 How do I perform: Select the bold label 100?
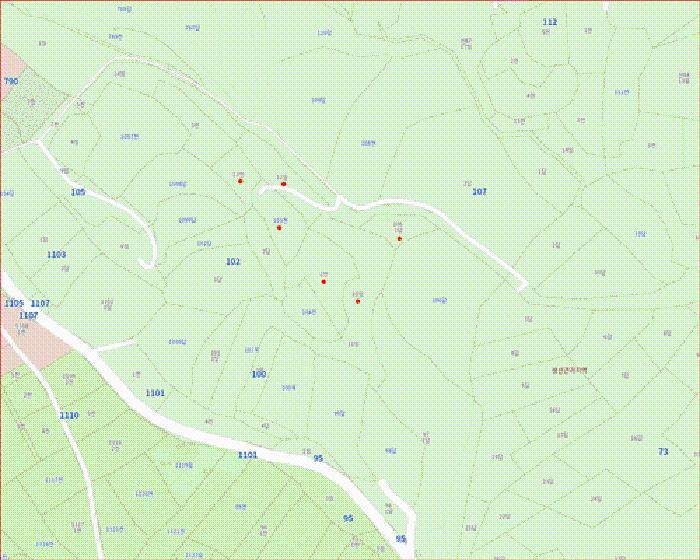point(259,374)
